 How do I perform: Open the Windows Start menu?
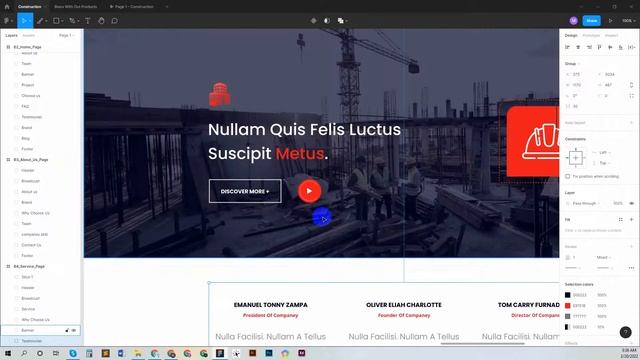pyautogui.click(x=8, y=353)
